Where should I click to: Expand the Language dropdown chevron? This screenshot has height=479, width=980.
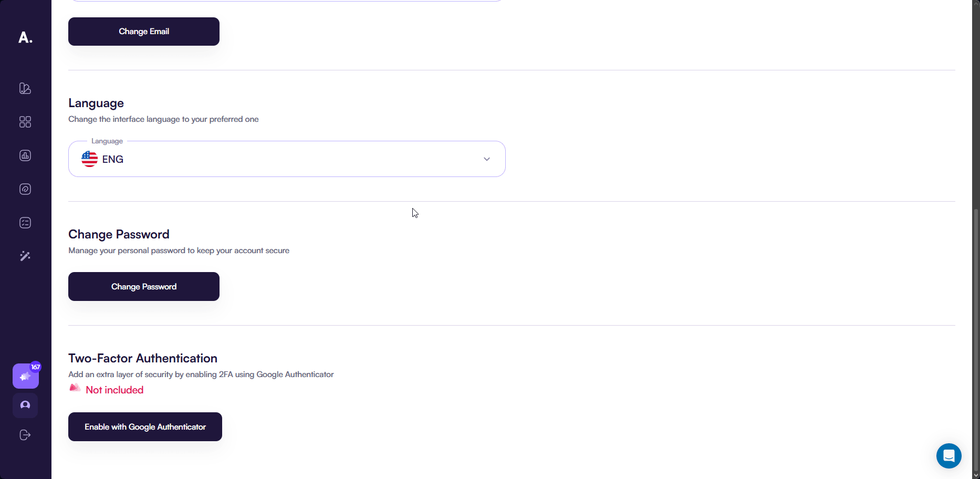[x=487, y=159]
